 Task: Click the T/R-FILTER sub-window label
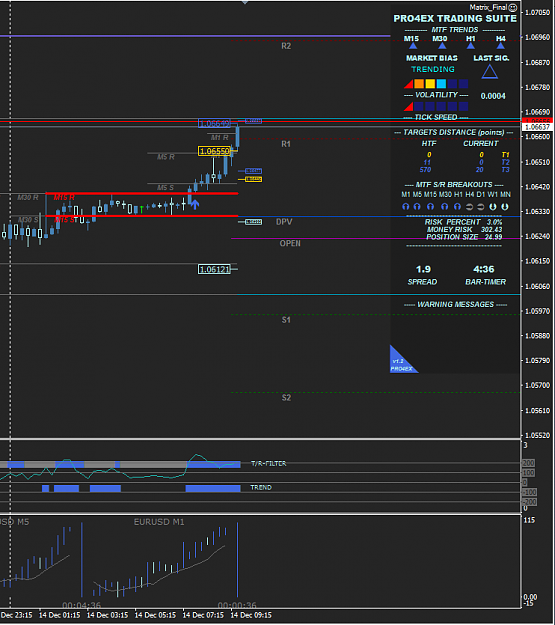tap(268, 464)
